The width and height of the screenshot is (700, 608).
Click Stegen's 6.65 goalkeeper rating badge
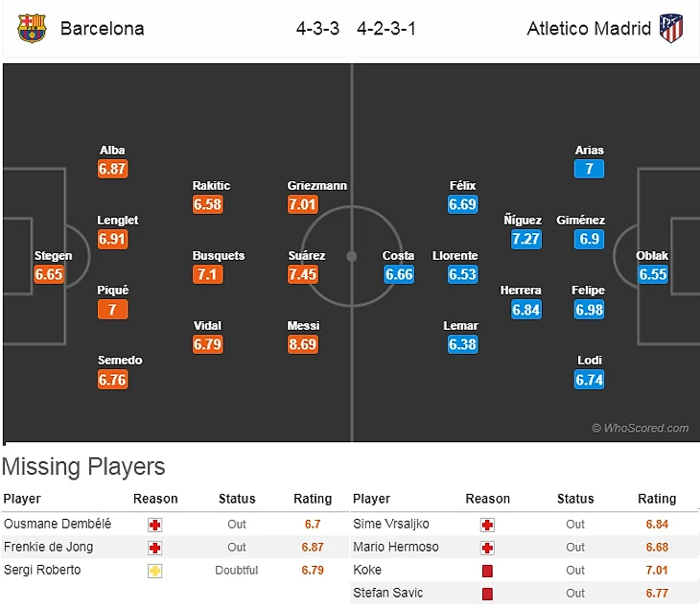(49, 274)
